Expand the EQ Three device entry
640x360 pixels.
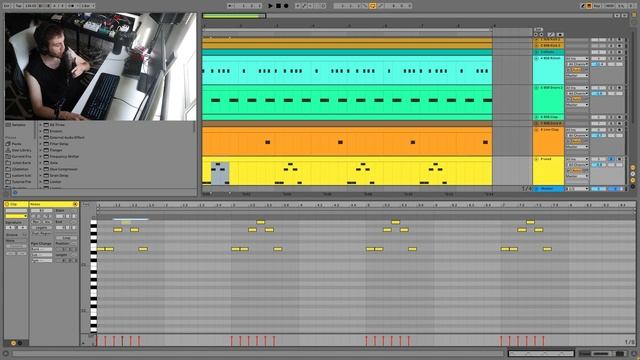(x=40, y=125)
